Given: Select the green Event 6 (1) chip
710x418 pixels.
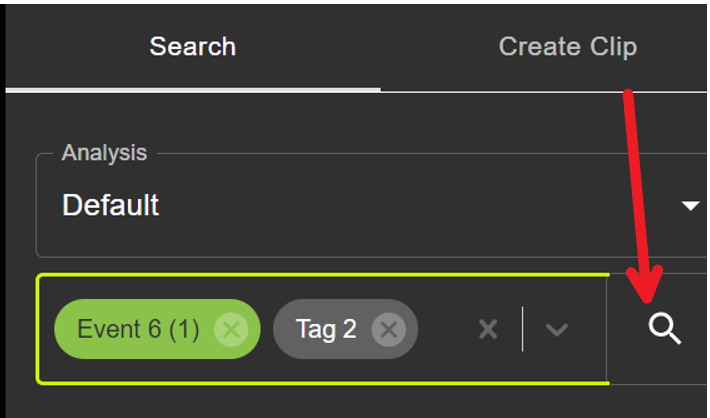Looking at the screenshot, I should (157, 329).
